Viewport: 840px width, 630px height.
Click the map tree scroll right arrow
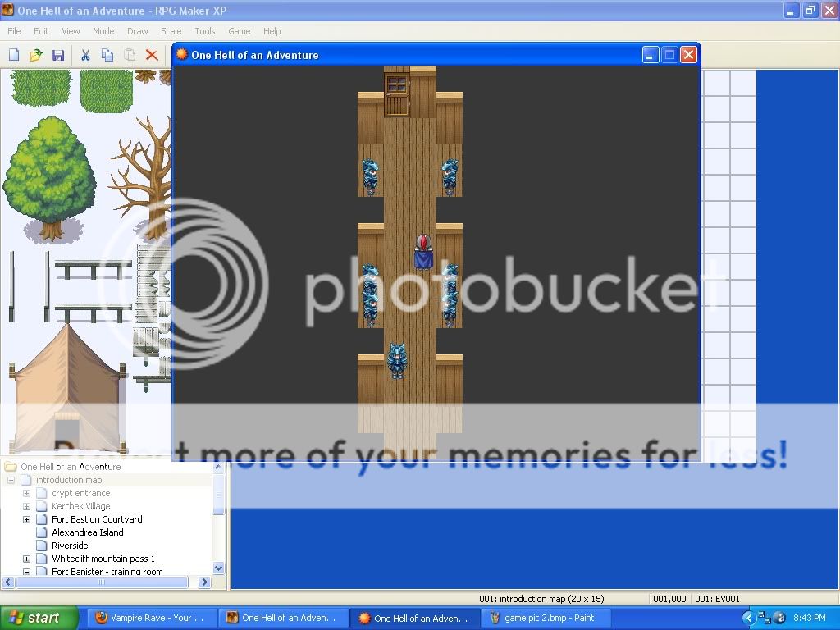point(204,582)
